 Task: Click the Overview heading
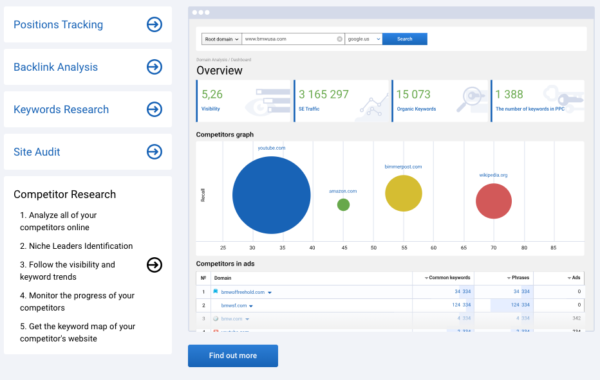coord(219,71)
